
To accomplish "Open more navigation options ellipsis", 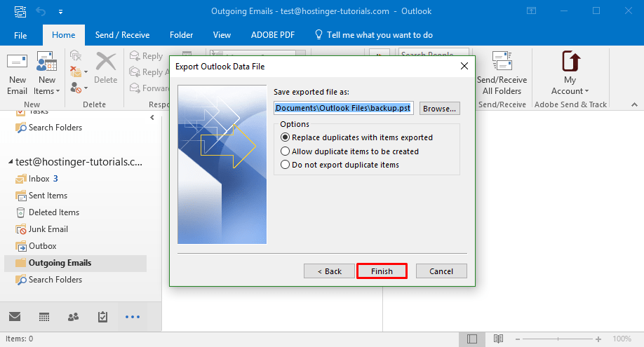I will tap(133, 317).
